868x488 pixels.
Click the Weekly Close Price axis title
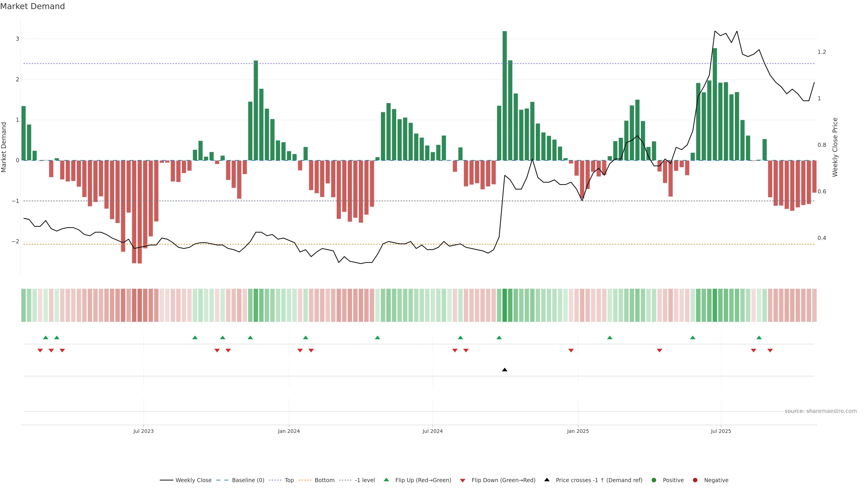[835, 147]
